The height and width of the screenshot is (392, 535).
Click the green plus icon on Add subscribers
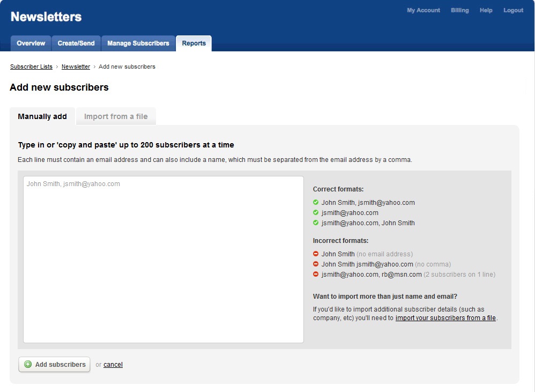(28, 364)
